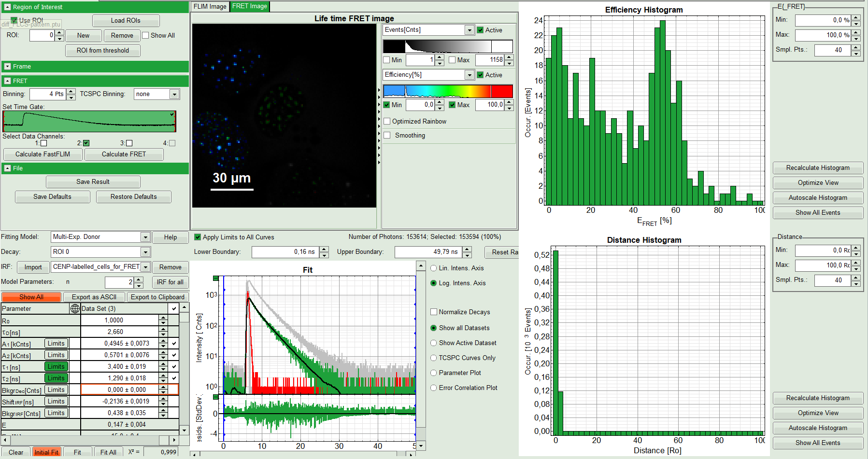This screenshot has width=868, height=459.
Task: Collapse the File section
Action: point(7,168)
